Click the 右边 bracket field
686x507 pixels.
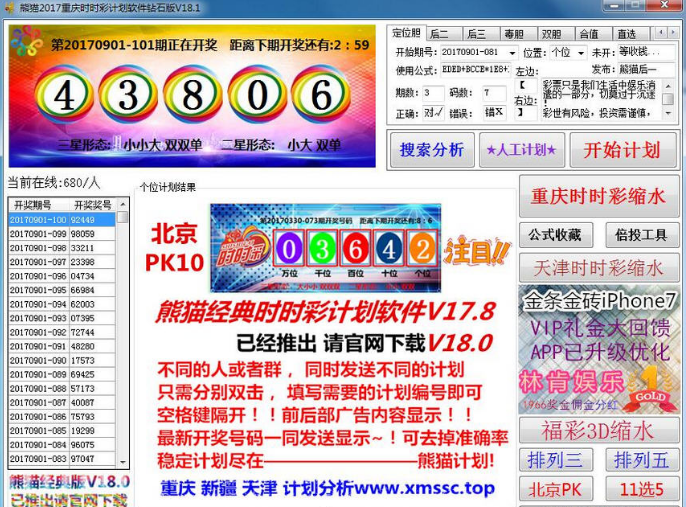pyautogui.click(x=526, y=113)
